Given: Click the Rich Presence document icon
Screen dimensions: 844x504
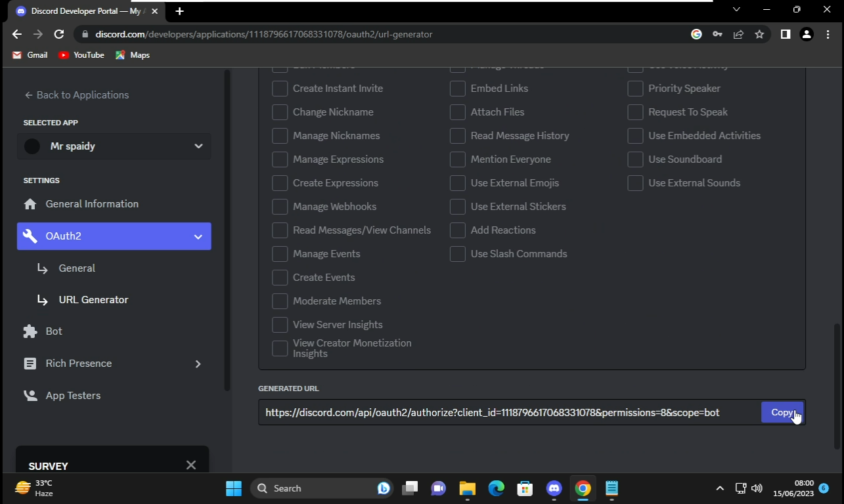Looking at the screenshot, I should click(x=30, y=364).
